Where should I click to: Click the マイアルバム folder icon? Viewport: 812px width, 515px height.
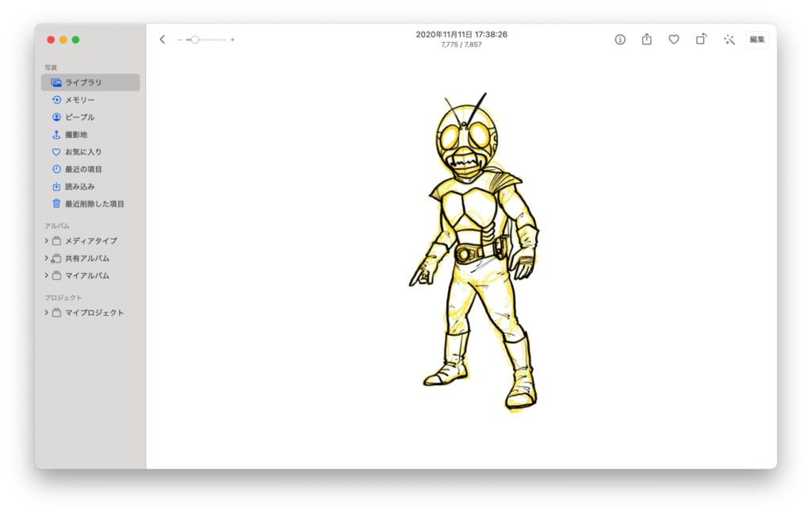pos(56,275)
